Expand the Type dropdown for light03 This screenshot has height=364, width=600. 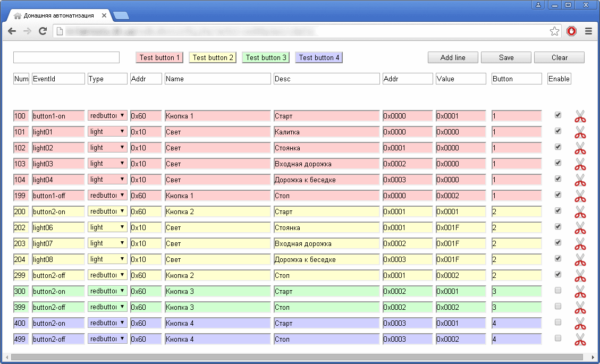(107, 164)
